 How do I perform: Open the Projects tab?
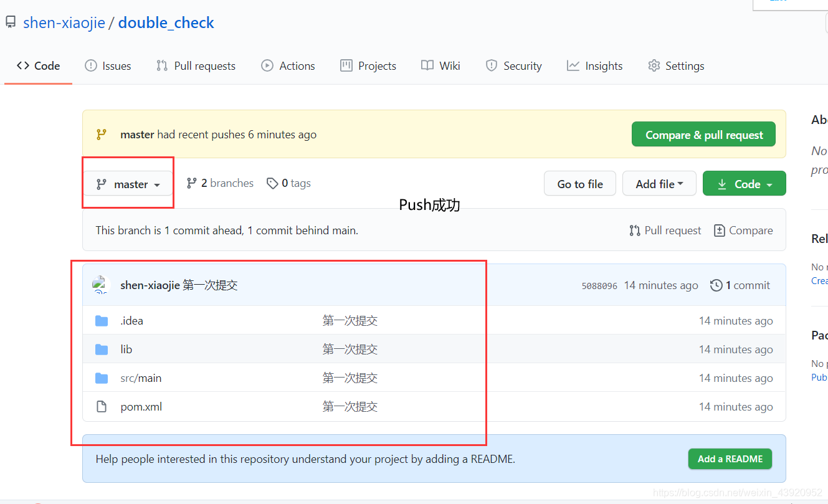pos(368,66)
